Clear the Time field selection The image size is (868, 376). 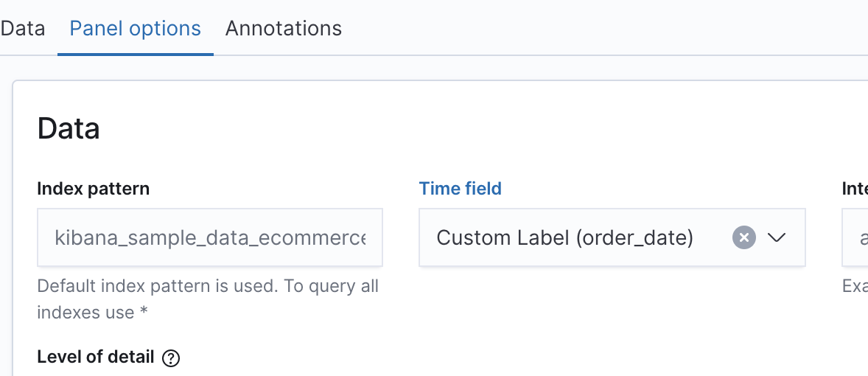point(744,237)
